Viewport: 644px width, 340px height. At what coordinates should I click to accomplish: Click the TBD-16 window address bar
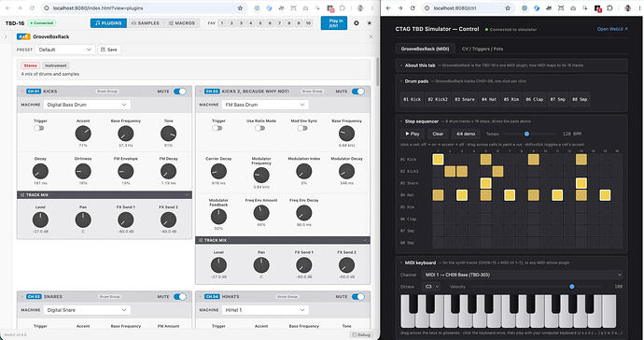point(144,7)
